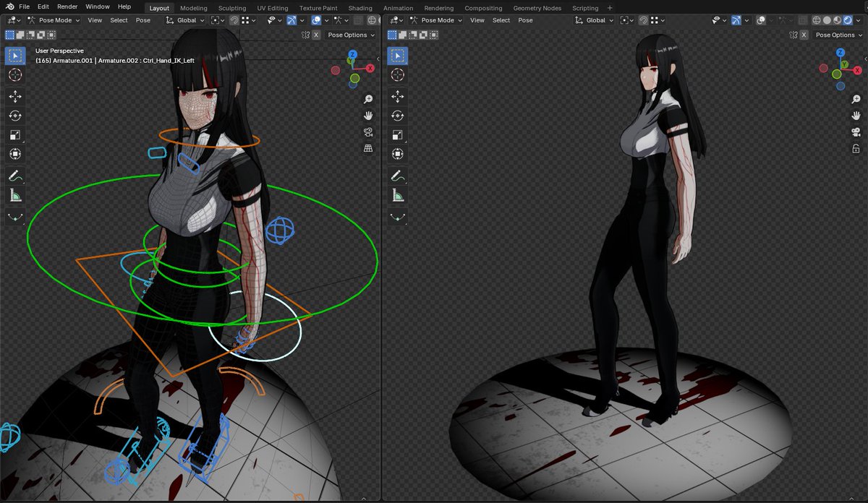Expand Pose Options in left viewport

351,35
